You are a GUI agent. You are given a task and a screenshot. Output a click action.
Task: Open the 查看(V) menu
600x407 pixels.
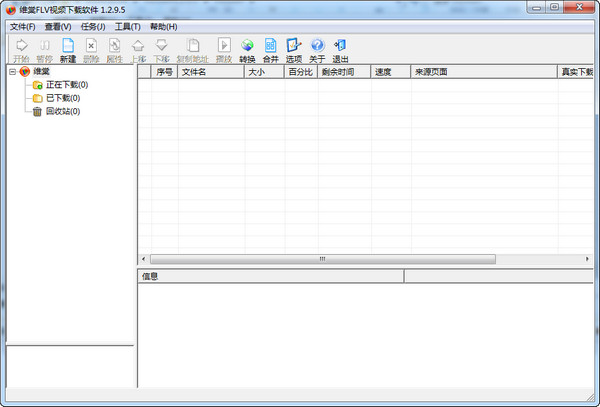(58, 27)
